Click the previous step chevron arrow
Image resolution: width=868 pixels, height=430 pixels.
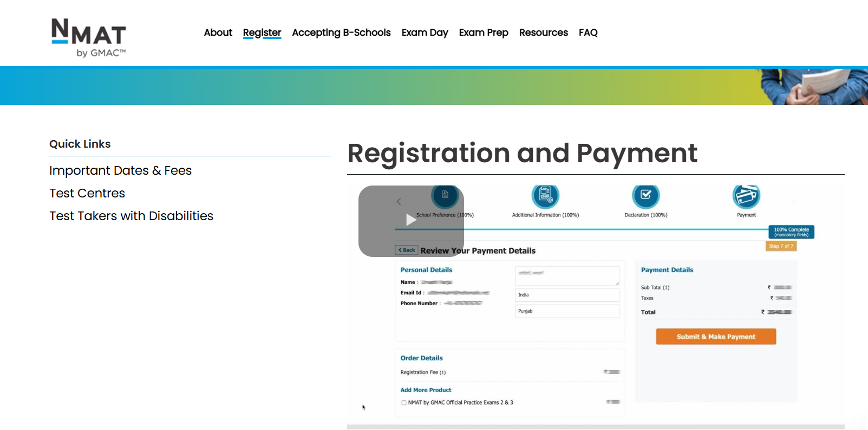399,201
